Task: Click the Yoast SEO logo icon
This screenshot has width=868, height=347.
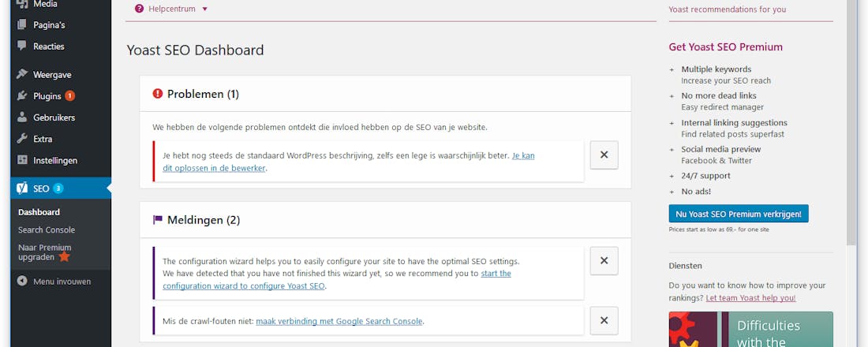Action: [x=22, y=188]
